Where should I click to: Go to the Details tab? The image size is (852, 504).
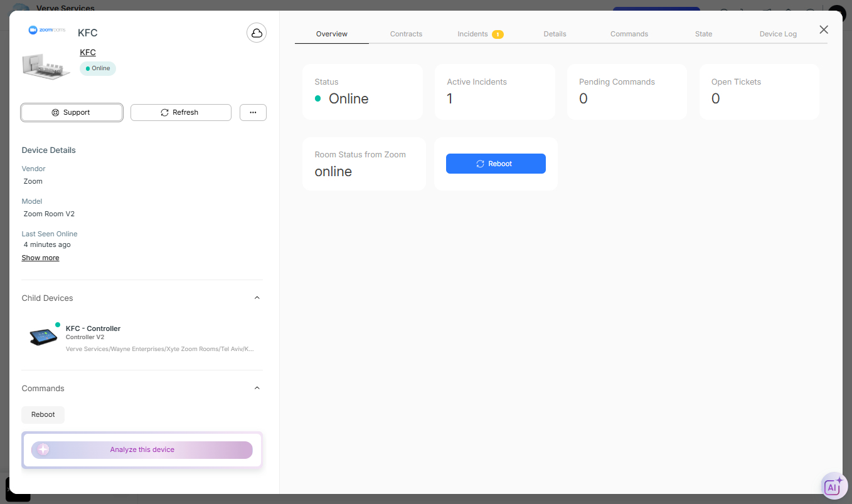[555, 34]
